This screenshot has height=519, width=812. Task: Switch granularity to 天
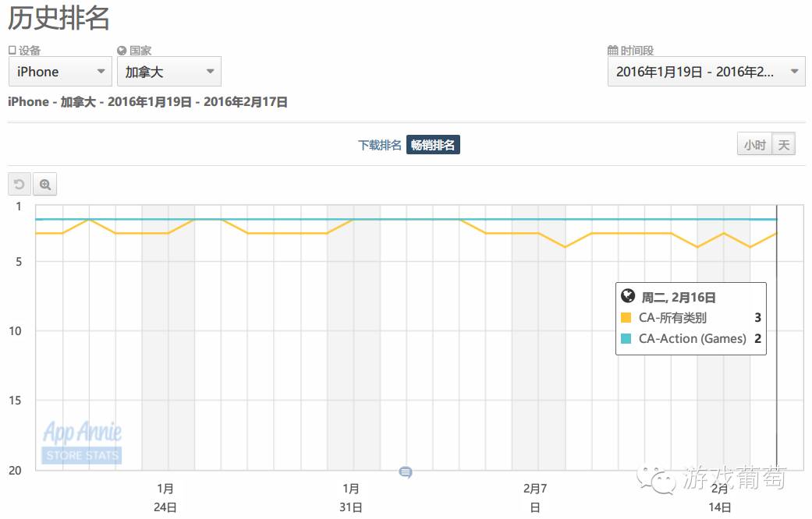click(x=783, y=145)
